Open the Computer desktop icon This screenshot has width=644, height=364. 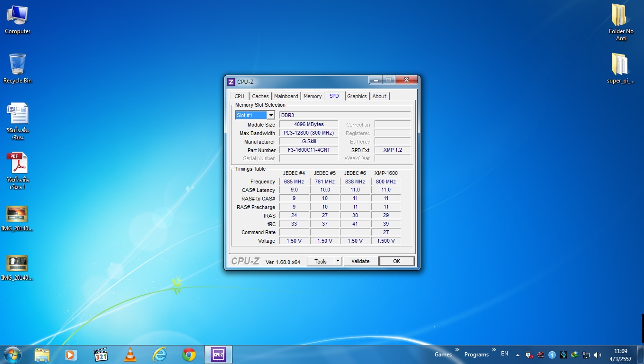[18, 19]
